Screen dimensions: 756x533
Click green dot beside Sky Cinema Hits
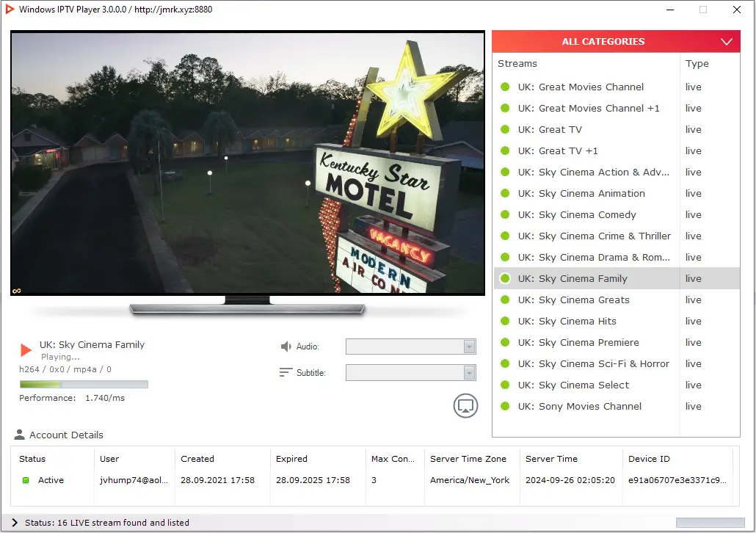pos(505,322)
